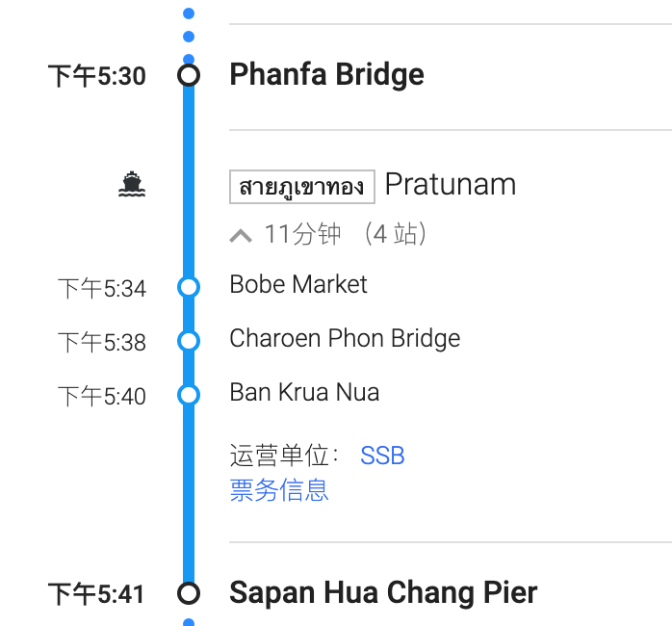The width and height of the screenshot is (672, 626).
Task: Click the 下午5:41 arrival time
Action: point(96,594)
